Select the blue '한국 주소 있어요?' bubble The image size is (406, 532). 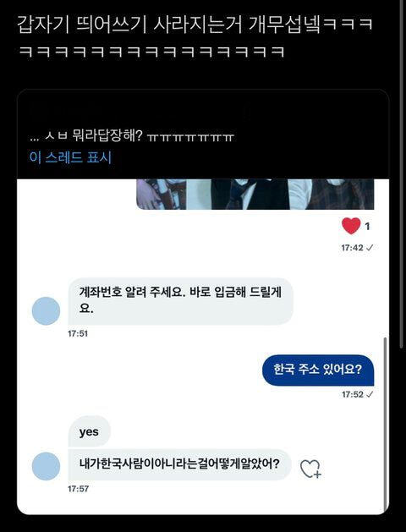point(318,370)
